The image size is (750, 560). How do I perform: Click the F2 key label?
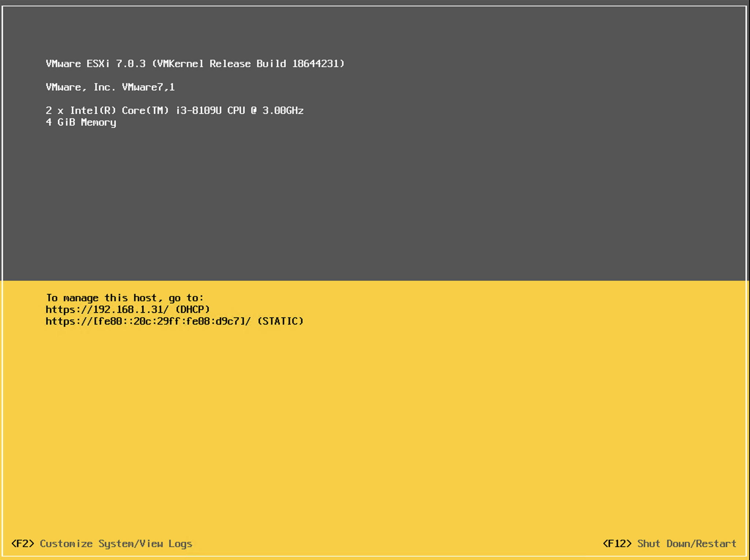[x=23, y=544]
